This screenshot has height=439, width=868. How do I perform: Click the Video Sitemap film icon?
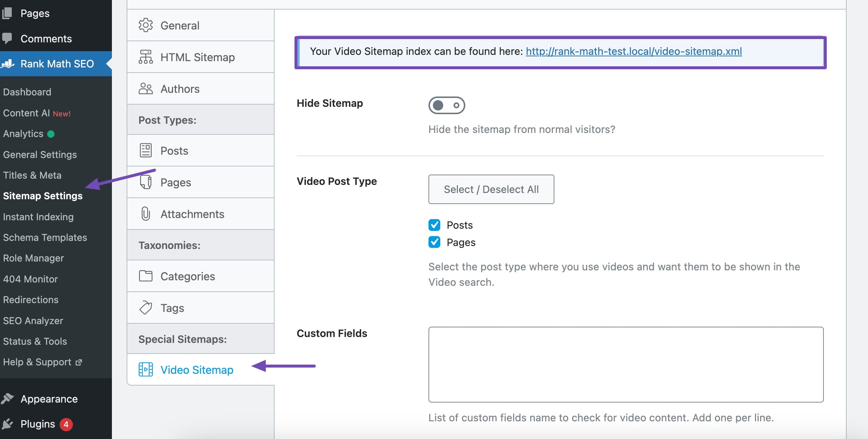[x=145, y=369]
